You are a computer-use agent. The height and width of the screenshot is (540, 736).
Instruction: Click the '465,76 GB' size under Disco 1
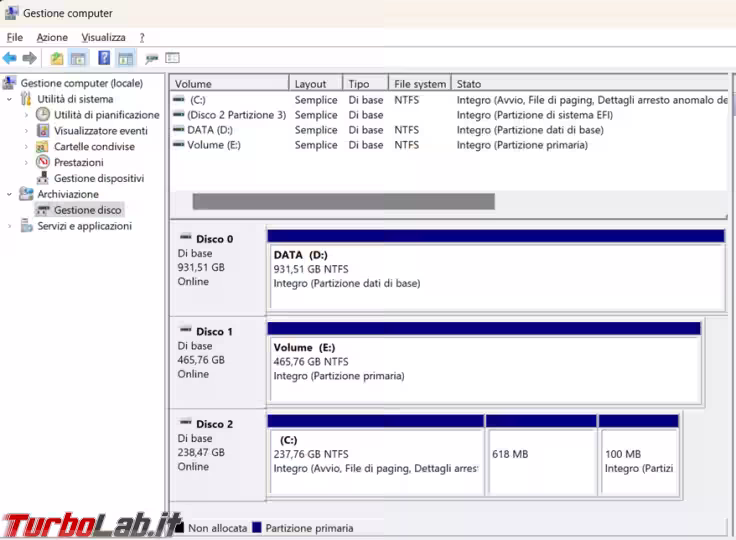click(x=201, y=360)
